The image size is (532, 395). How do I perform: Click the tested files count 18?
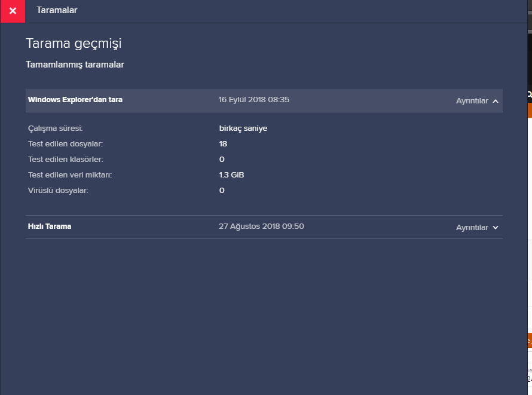(223, 144)
